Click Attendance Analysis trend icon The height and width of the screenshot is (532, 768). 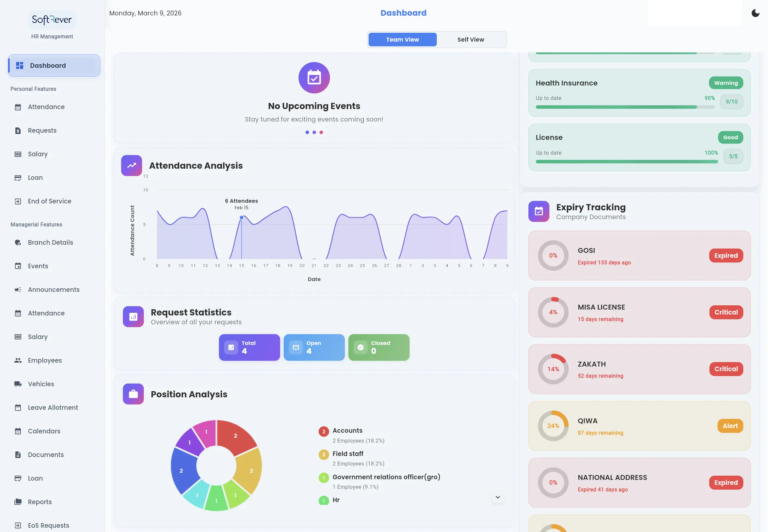click(x=131, y=165)
